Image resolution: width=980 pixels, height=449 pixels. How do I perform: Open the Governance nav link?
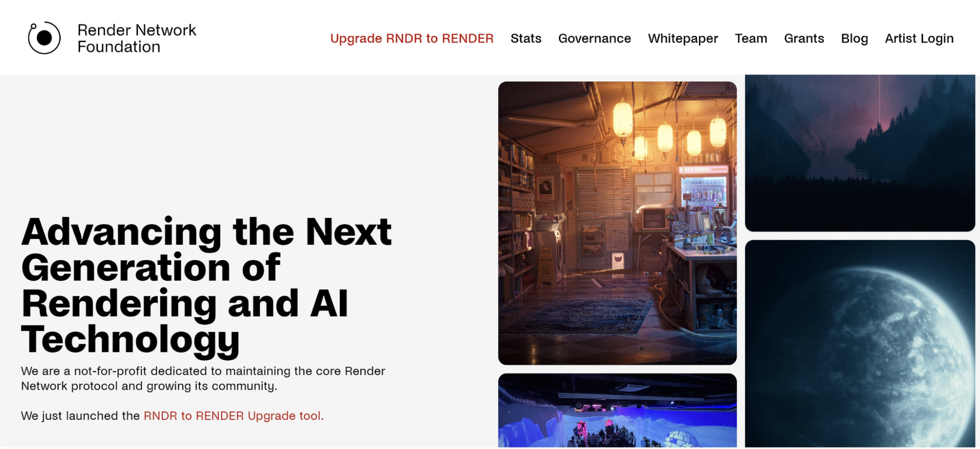coord(594,38)
